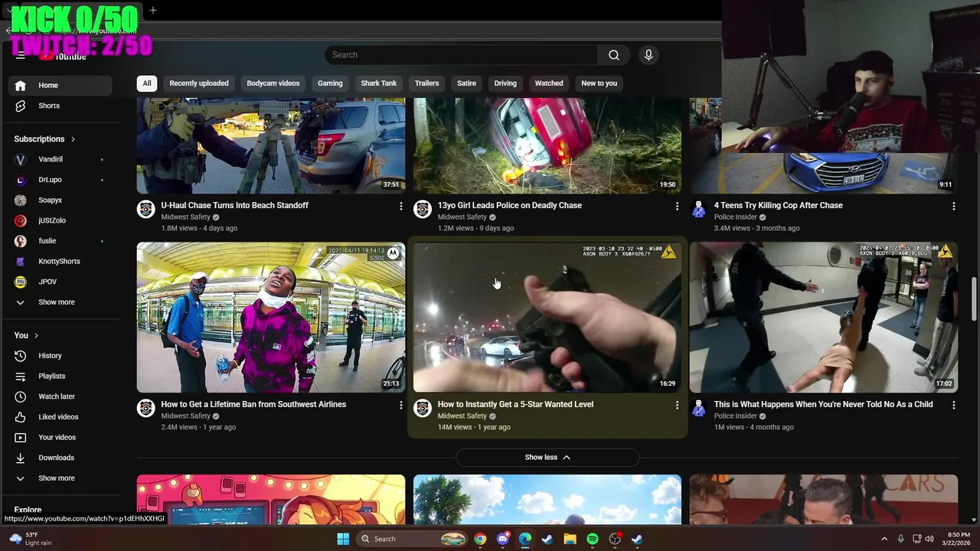This screenshot has width=980, height=551.
Task: Open Playlists in the sidebar
Action: pos(60,376)
